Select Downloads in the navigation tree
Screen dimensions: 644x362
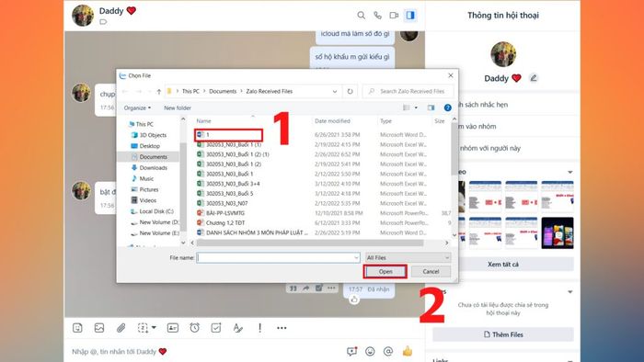coord(154,167)
